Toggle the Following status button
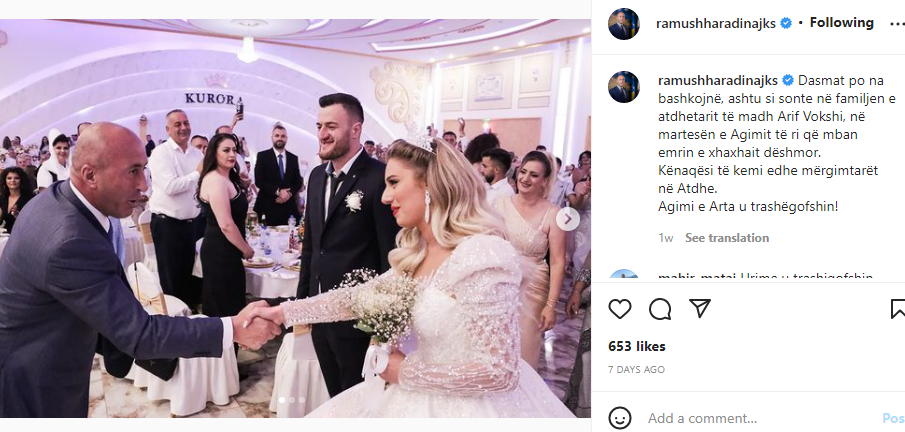This screenshot has height=432, width=905. [x=842, y=23]
